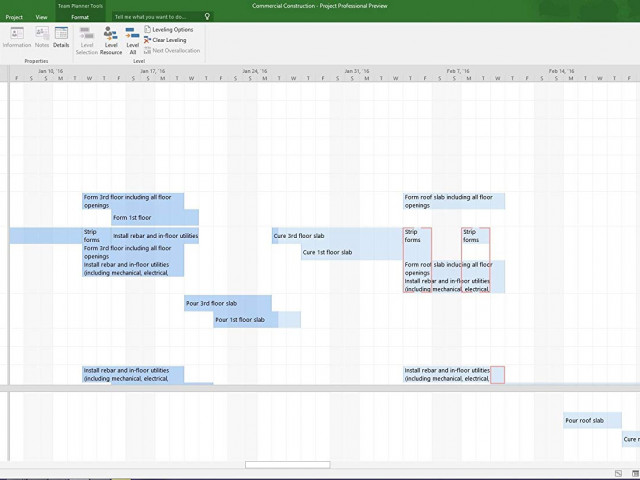
Task: Select the Format tab under Team Planner Tools
Action: coord(79,17)
